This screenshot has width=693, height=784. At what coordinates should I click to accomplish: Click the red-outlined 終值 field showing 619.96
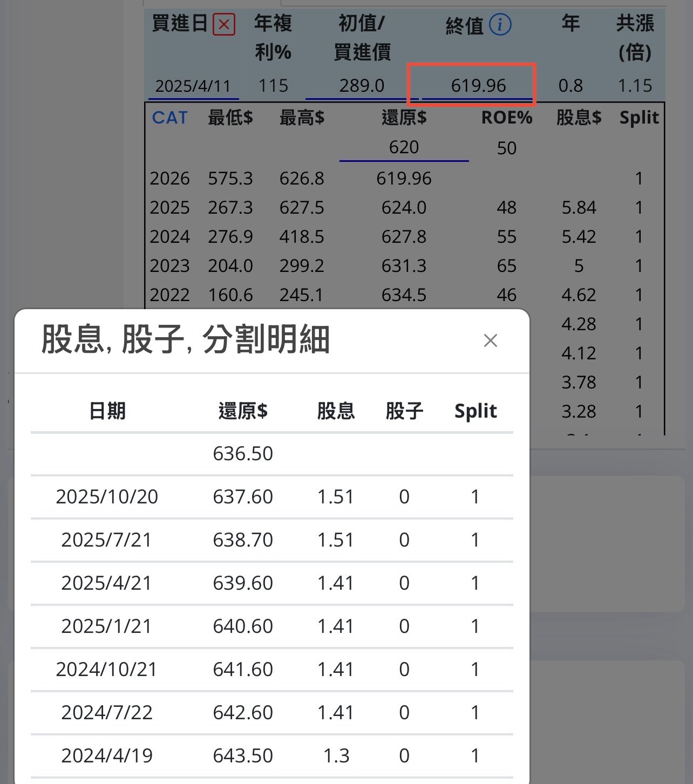tap(478, 86)
